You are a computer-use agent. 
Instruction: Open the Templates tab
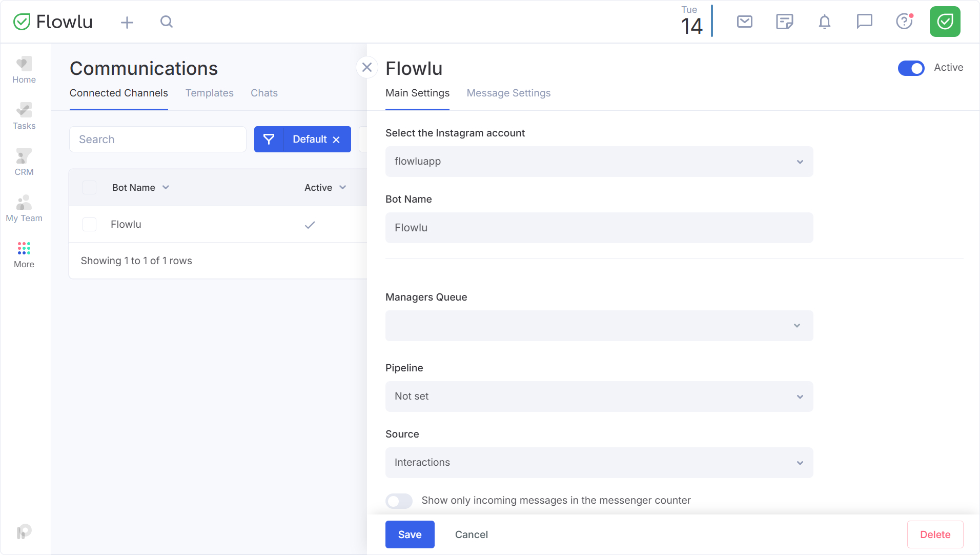(209, 93)
